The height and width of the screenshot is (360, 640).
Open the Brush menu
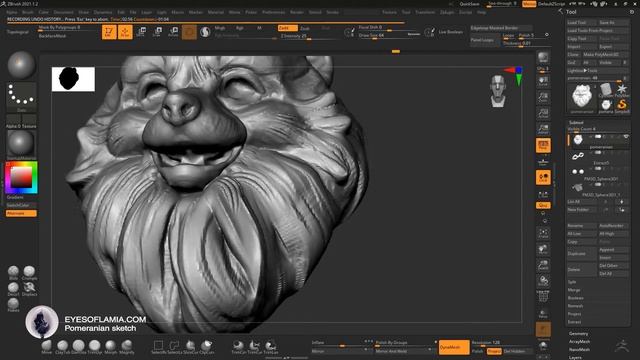(x=28, y=12)
